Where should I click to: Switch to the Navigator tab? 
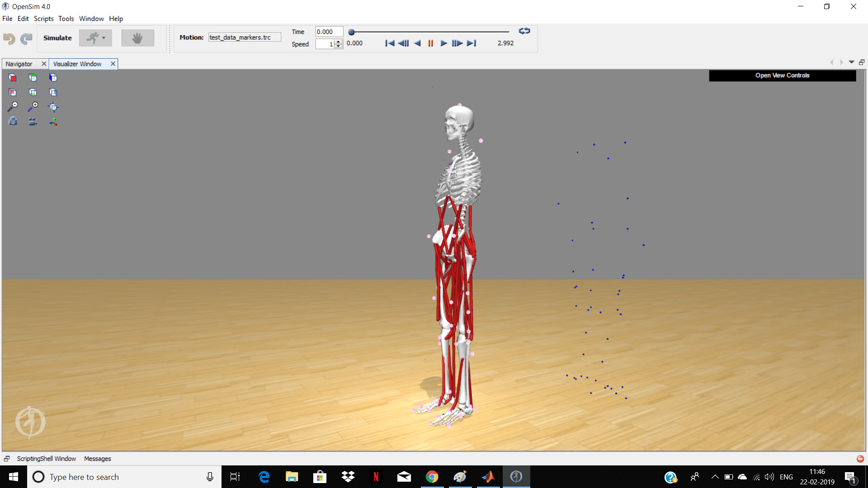(19, 64)
